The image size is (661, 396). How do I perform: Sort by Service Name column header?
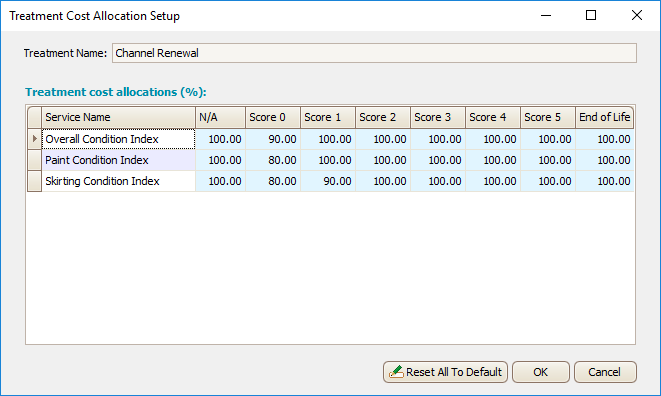(x=118, y=117)
